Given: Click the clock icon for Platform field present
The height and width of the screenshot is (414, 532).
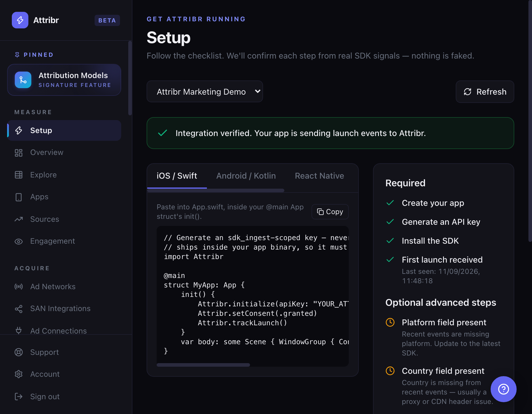Looking at the screenshot, I should point(390,322).
